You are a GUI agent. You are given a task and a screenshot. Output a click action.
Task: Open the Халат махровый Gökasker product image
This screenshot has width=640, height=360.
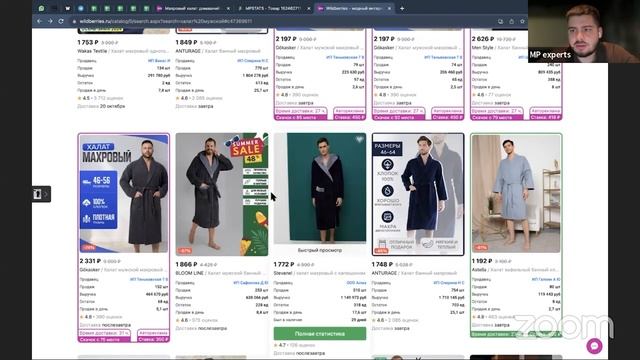(124, 193)
